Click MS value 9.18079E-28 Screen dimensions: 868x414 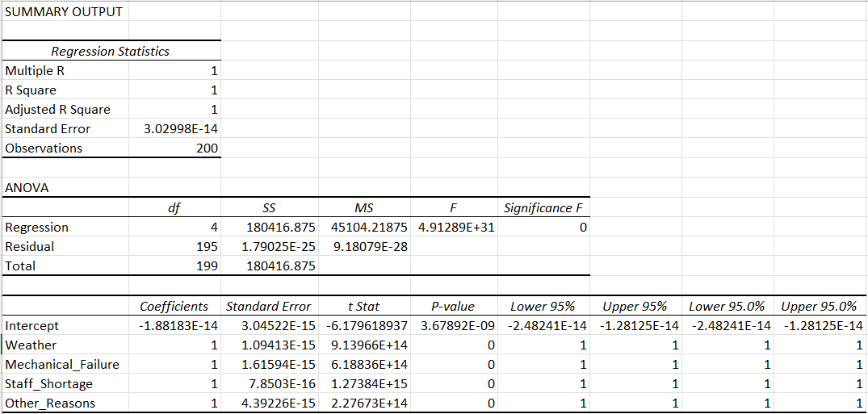[x=364, y=247]
